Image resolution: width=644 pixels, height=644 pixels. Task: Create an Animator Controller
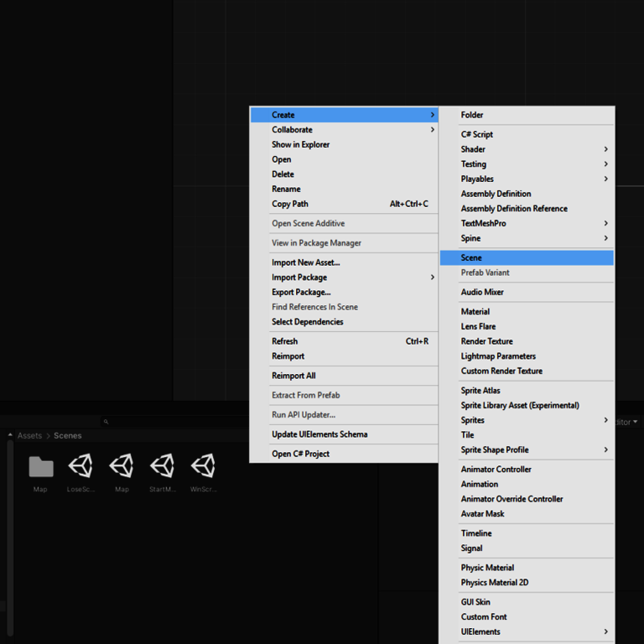[527, 470]
